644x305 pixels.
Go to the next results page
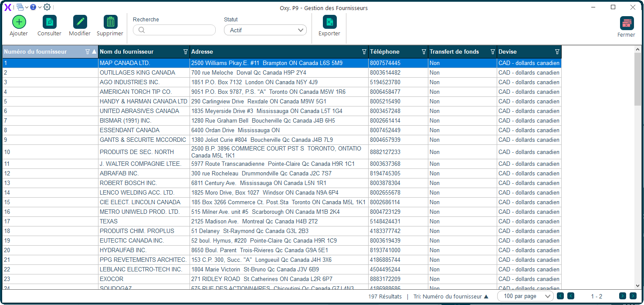tap(623, 296)
